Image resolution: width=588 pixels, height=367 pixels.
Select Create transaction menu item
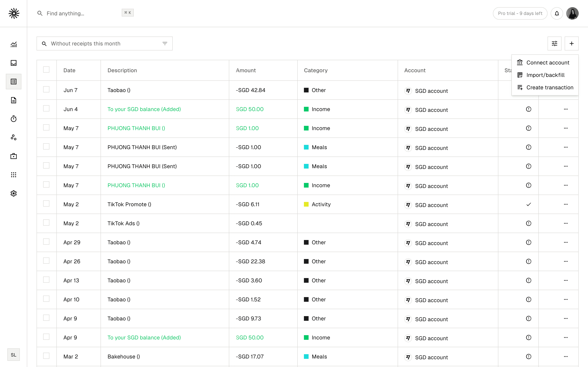[550, 87]
